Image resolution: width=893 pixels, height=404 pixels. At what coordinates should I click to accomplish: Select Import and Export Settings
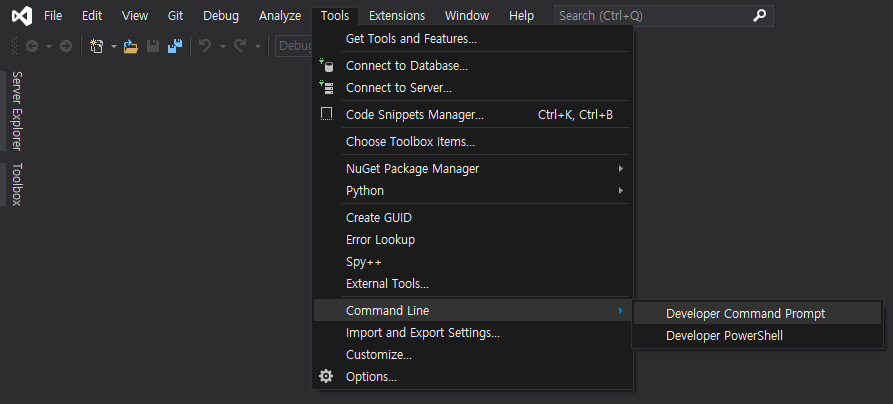(473, 332)
